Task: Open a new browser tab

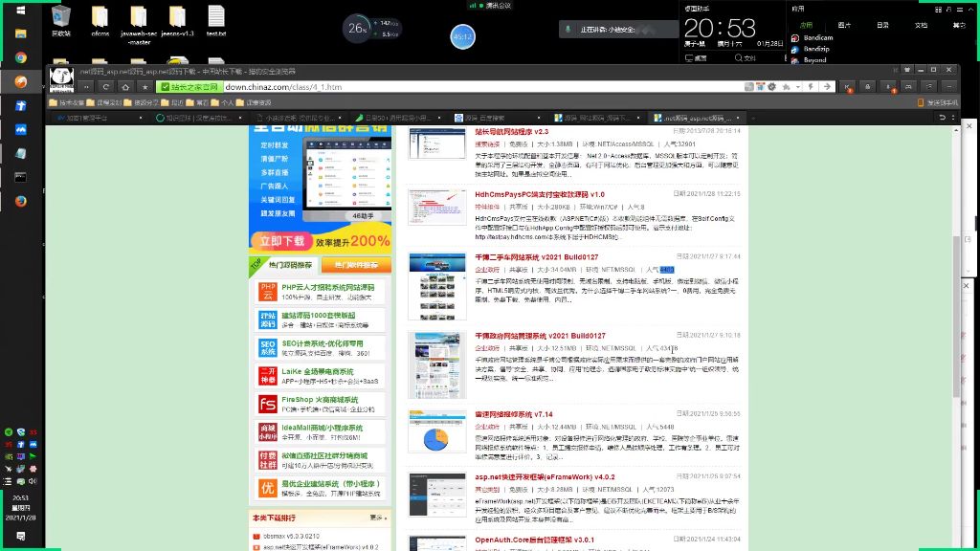Action: click(753, 118)
